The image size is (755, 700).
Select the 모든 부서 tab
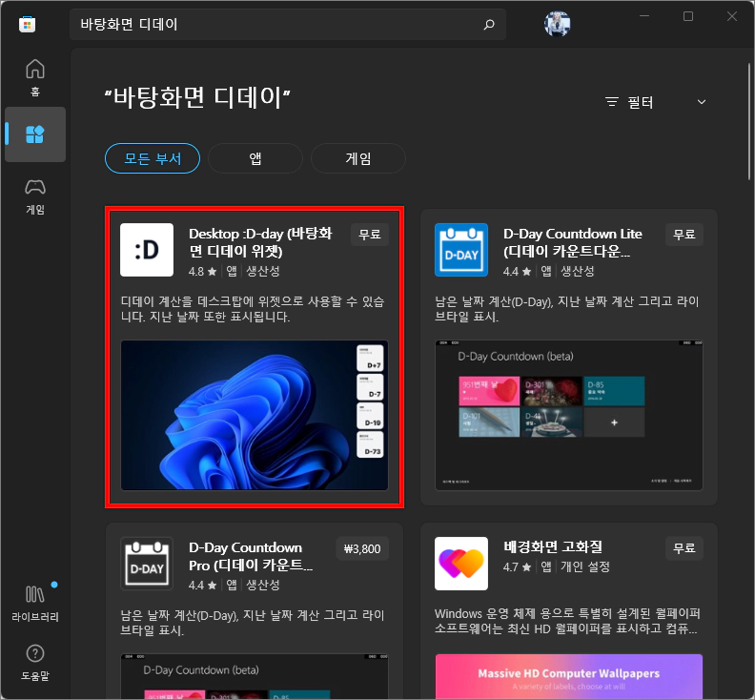(x=153, y=158)
